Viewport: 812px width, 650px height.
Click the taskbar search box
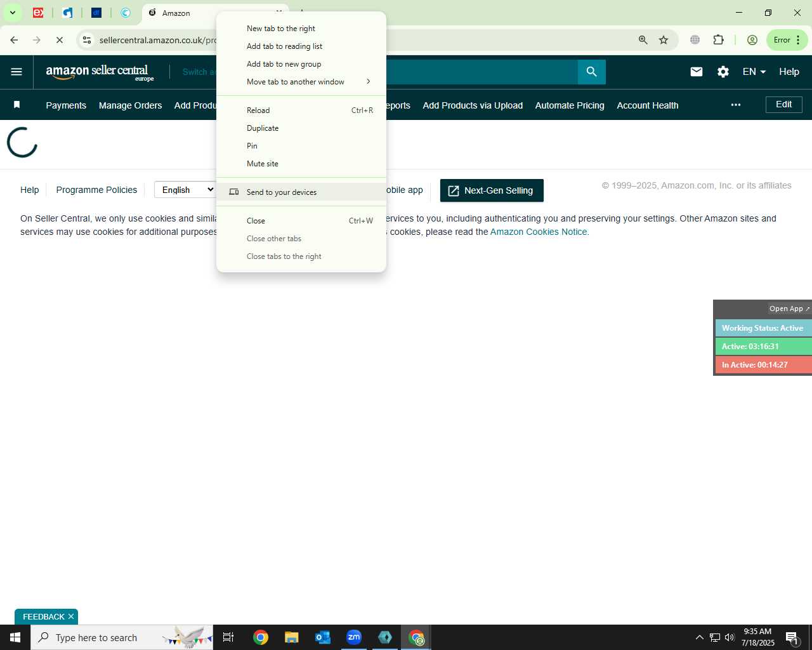(122, 637)
